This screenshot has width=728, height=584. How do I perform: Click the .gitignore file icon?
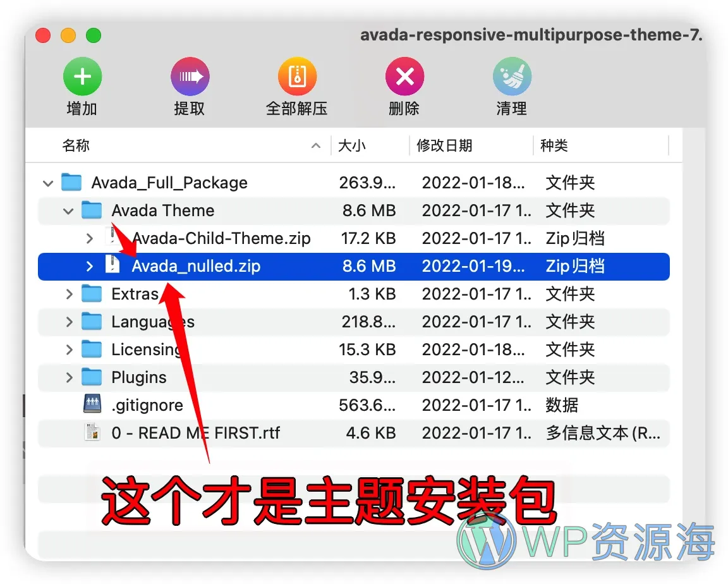pyautogui.click(x=92, y=404)
